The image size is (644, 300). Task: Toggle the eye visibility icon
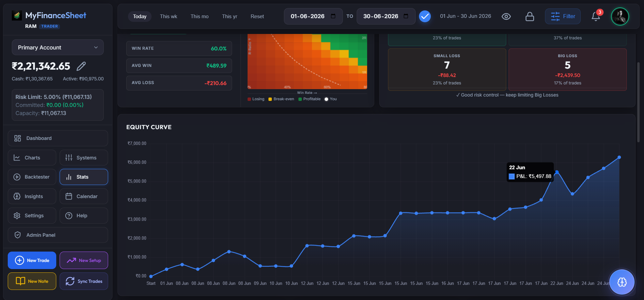[506, 16]
